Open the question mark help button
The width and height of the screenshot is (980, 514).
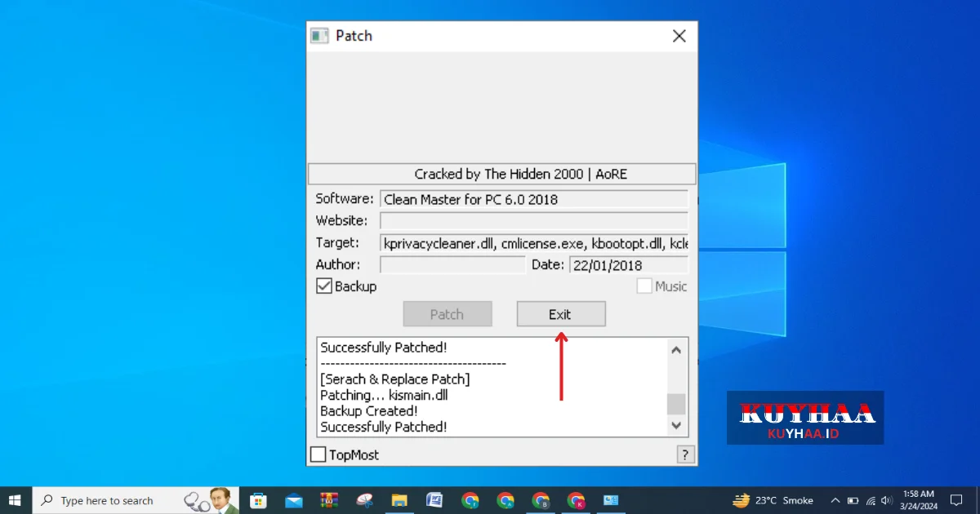[x=685, y=454]
